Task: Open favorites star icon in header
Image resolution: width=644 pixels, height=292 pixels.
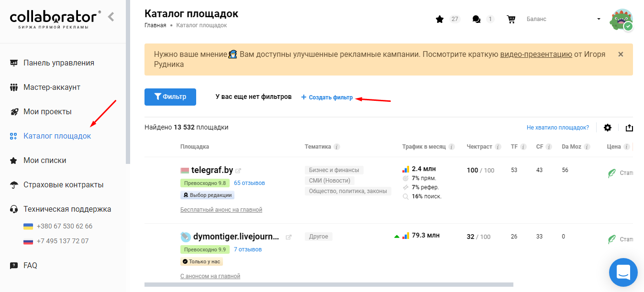Action: coord(440,19)
